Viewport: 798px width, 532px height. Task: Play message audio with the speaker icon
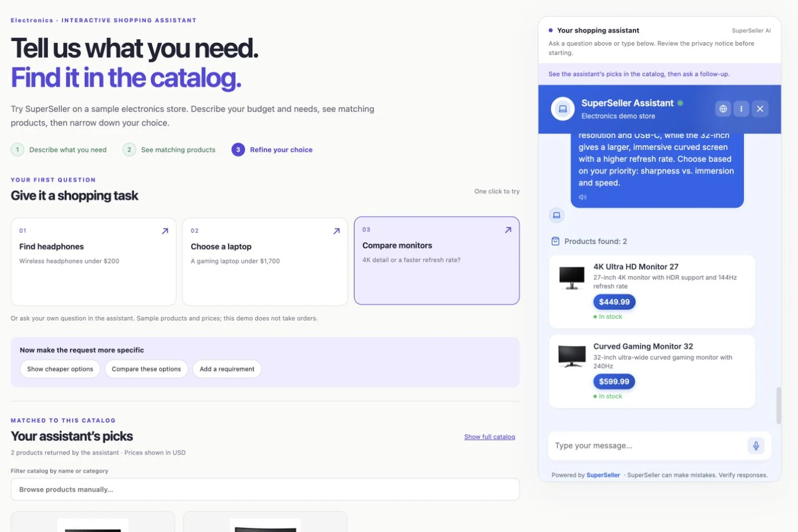pyautogui.click(x=582, y=197)
